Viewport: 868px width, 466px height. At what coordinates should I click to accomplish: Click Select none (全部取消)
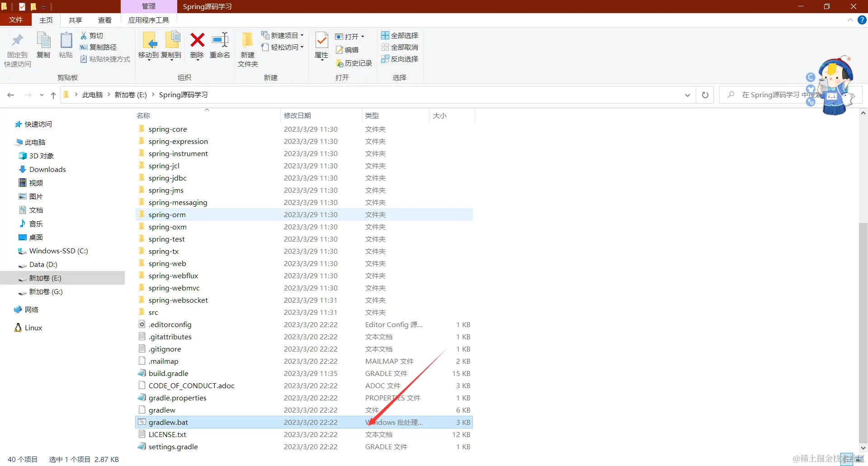[400, 47]
